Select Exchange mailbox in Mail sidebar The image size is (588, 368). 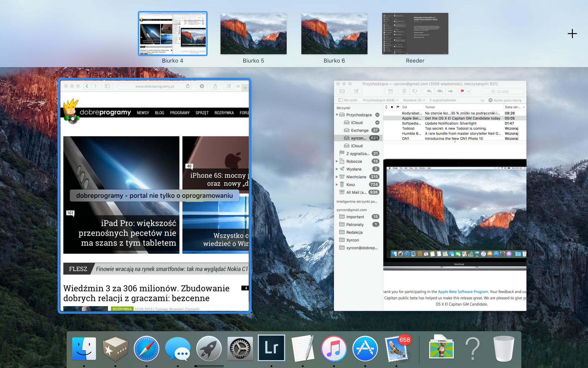pyautogui.click(x=358, y=130)
